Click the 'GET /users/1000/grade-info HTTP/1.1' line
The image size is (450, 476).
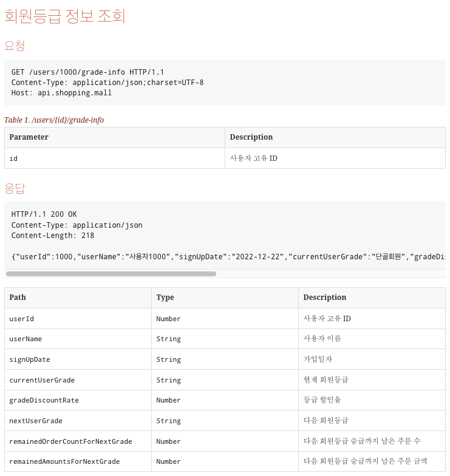(x=87, y=72)
